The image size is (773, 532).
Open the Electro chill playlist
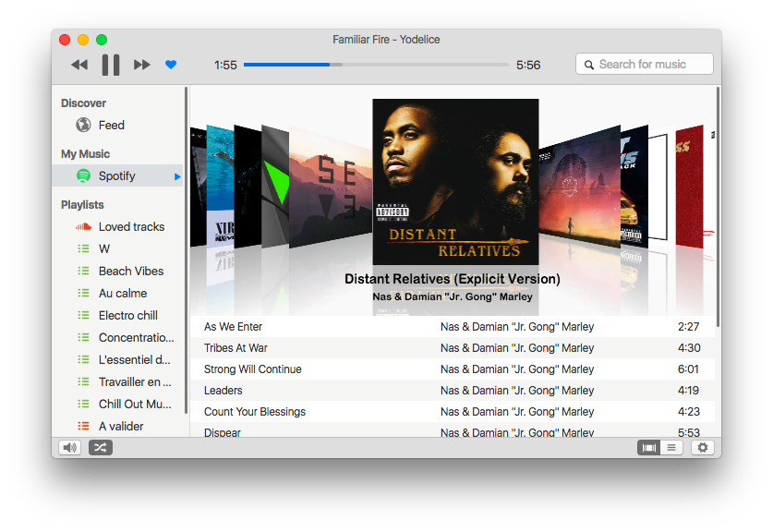(117, 316)
